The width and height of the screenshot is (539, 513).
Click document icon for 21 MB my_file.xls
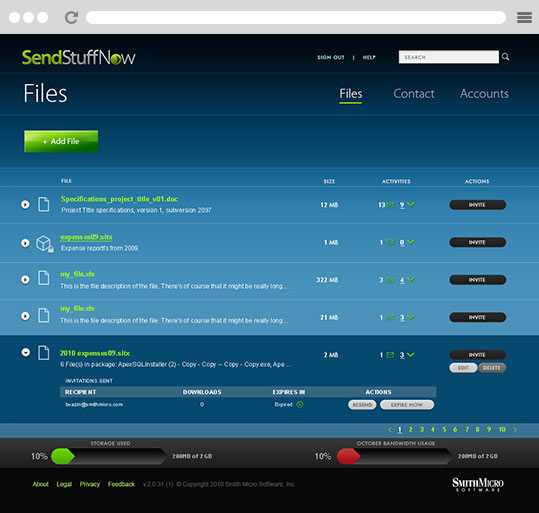click(x=43, y=315)
